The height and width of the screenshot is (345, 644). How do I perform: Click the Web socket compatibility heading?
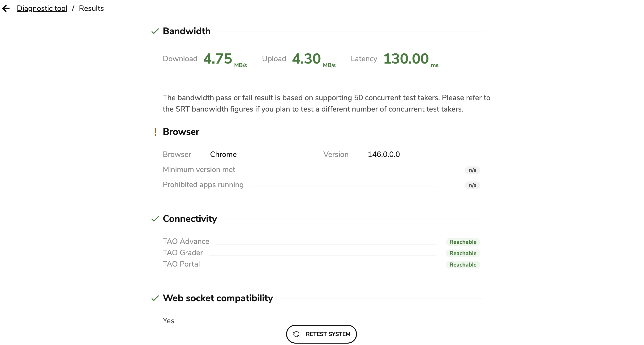(x=218, y=298)
